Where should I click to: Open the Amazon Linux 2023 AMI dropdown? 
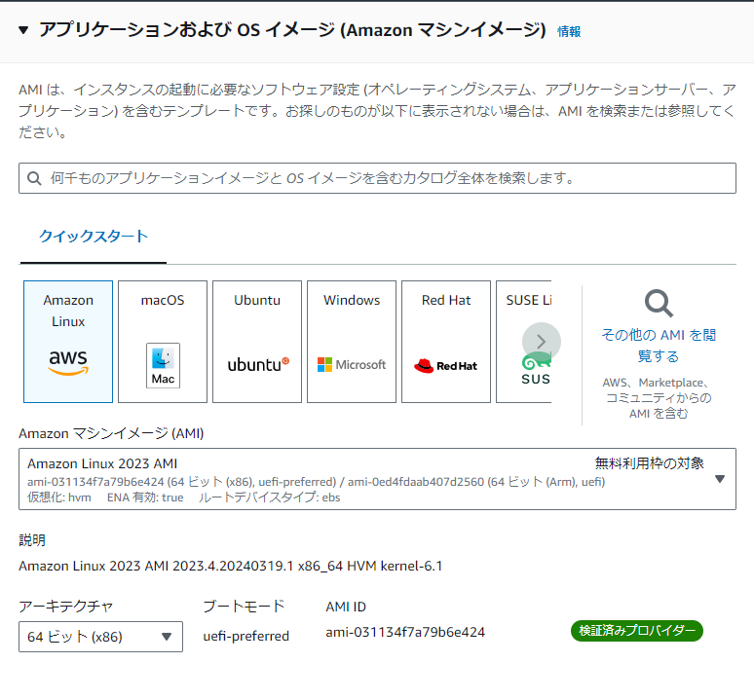coord(377,479)
